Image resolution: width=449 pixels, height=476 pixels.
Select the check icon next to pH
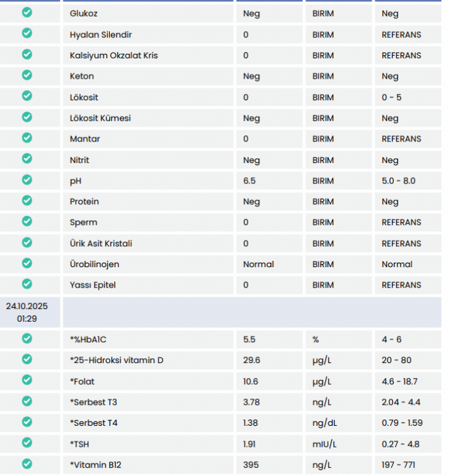(27, 180)
